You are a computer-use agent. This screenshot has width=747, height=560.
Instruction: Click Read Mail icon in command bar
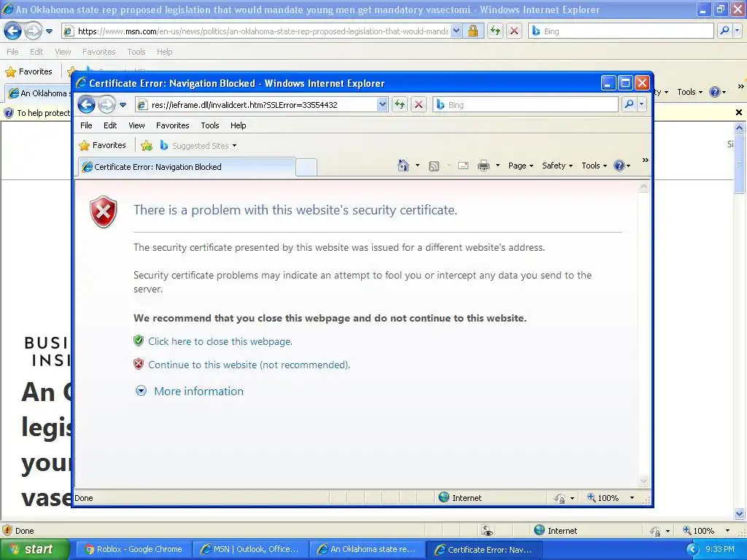[463, 166]
